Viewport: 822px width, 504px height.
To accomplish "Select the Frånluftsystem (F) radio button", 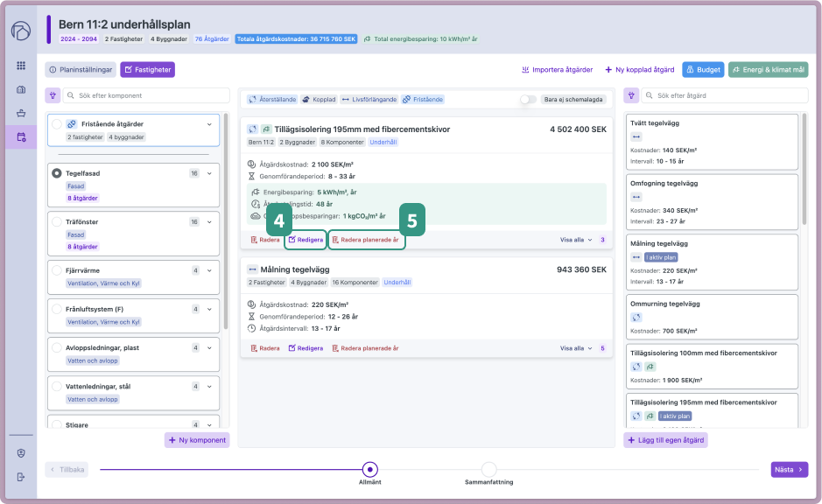I will click(57, 310).
